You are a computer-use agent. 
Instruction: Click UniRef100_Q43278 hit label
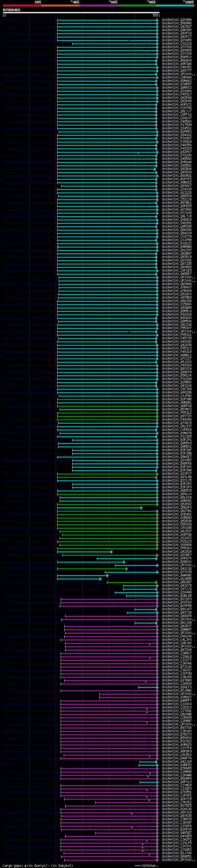[177, 585]
